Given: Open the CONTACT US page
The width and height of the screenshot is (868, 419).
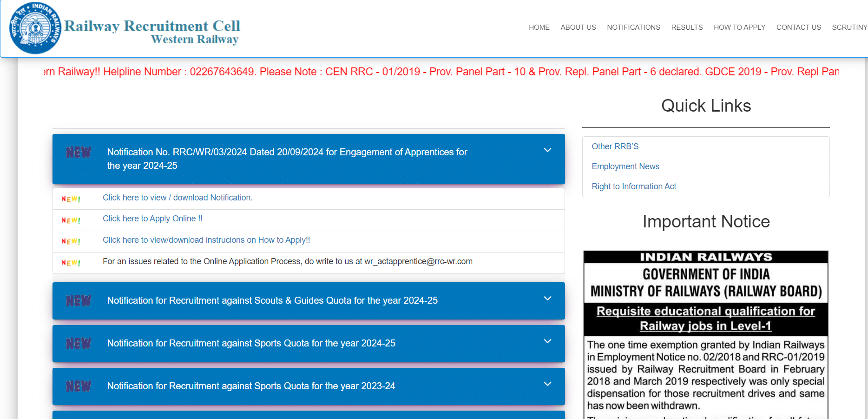Looking at the screenshot, I should pyautogui.click(x=798, y=27).
